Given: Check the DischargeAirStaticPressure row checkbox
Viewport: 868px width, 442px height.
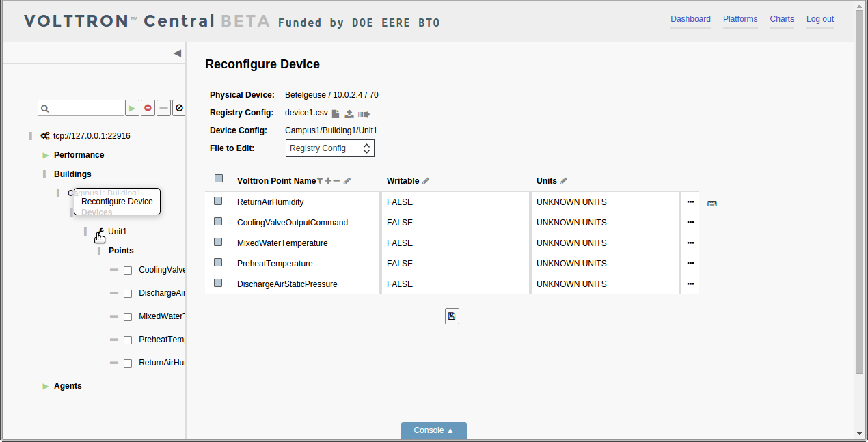Looking at the screenshot, I should (218, 283).
